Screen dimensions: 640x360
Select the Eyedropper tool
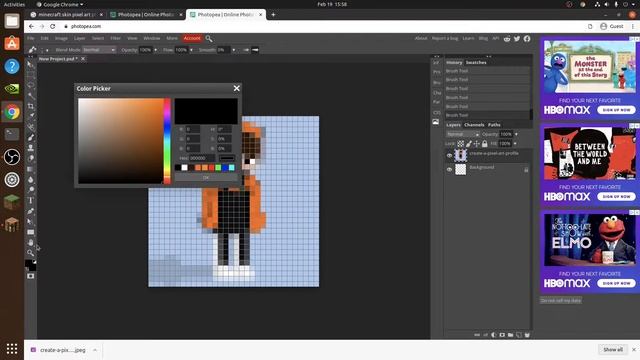[x=31, y=116]
